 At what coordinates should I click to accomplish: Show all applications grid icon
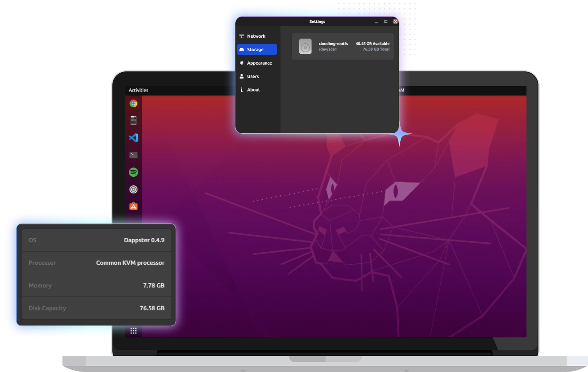133,331
